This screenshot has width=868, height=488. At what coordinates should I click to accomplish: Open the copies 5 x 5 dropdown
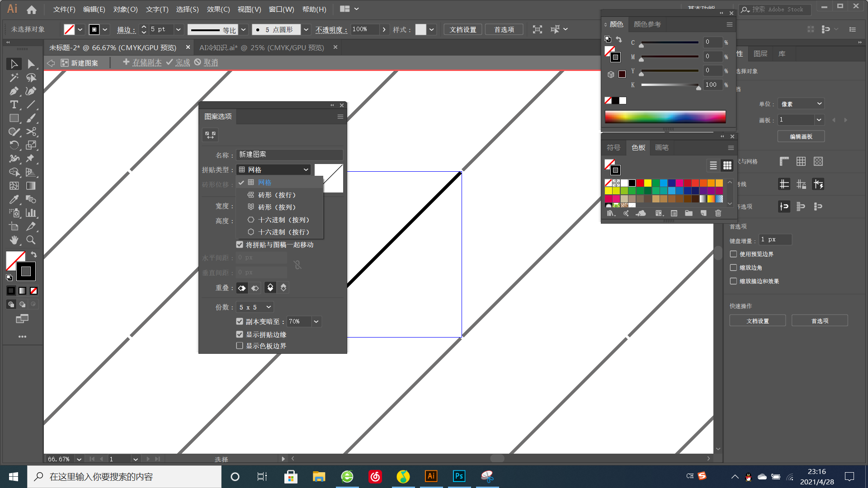click(x=255, y=307)
